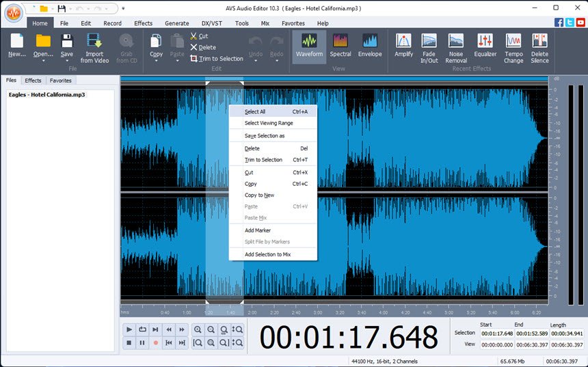Pause playback with the Pause button
Screen dimensions: 588x367
point(142,342)
